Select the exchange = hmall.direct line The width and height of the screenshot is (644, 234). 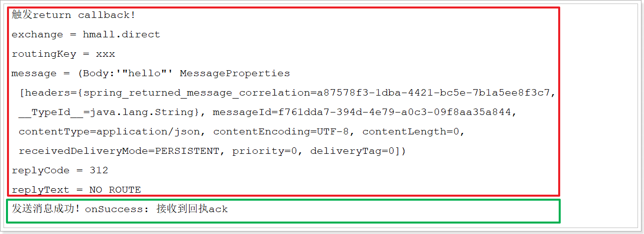click(x=86, y=34)
